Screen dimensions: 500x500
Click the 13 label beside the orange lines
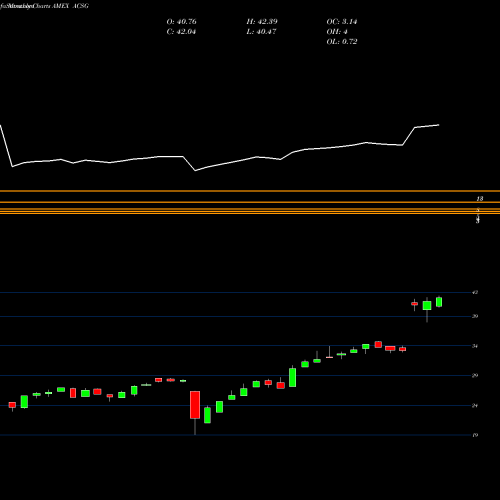(x=479, y=199)
